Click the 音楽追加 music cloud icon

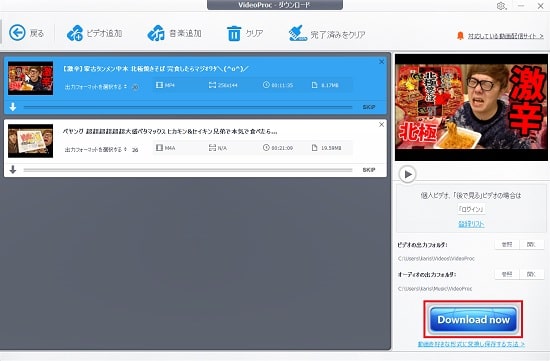[x=156, y=33]
